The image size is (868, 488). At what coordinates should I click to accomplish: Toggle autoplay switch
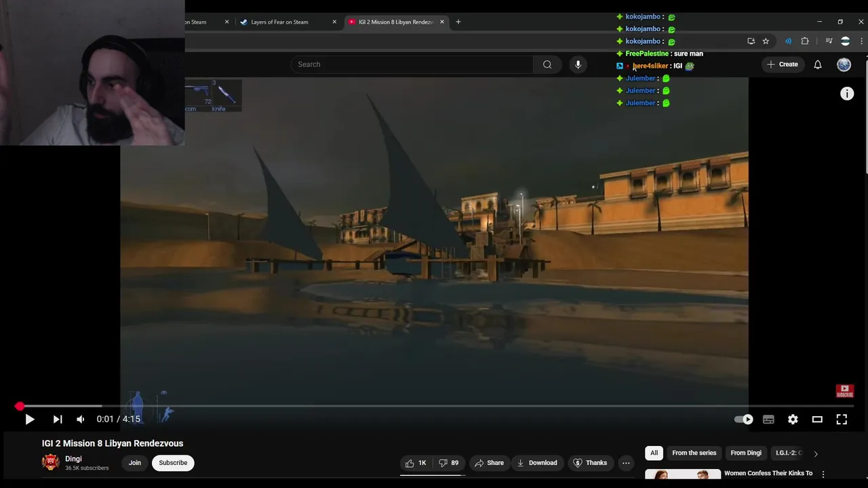pyautogui.click(x=744, y=420)
